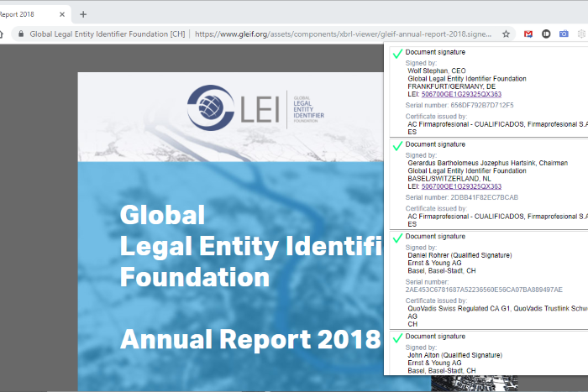Screen dimensions: 588x392
Task: Click 'Ernst & Young AG' under Daniel Rohrer
Action: [434, 263]
